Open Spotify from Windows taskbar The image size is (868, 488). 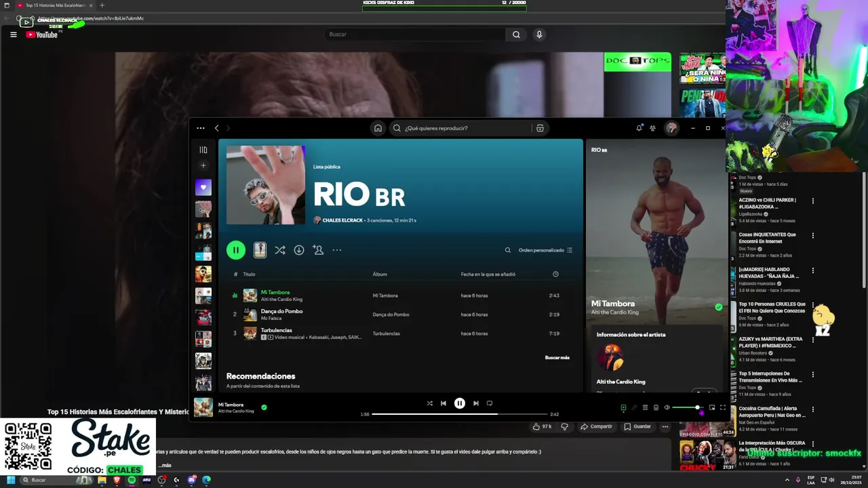click(x=132, y=480)
